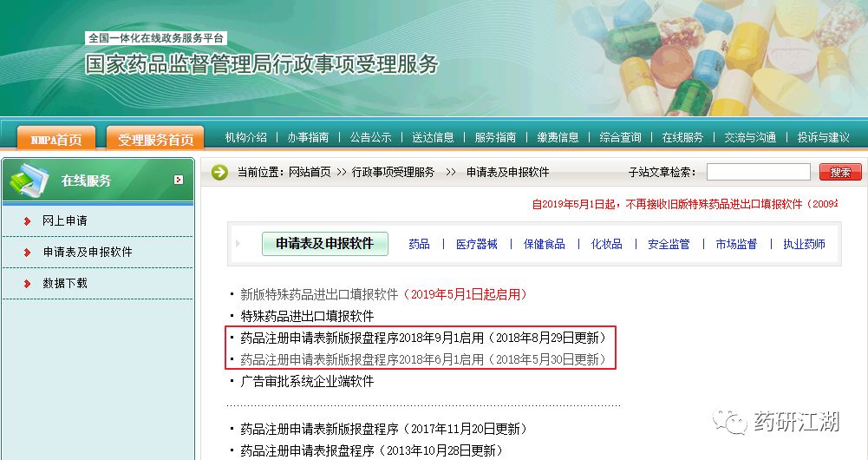Select 办事指南 in navigation bar
The image size is (868, 460).
[x=308, y=137]
